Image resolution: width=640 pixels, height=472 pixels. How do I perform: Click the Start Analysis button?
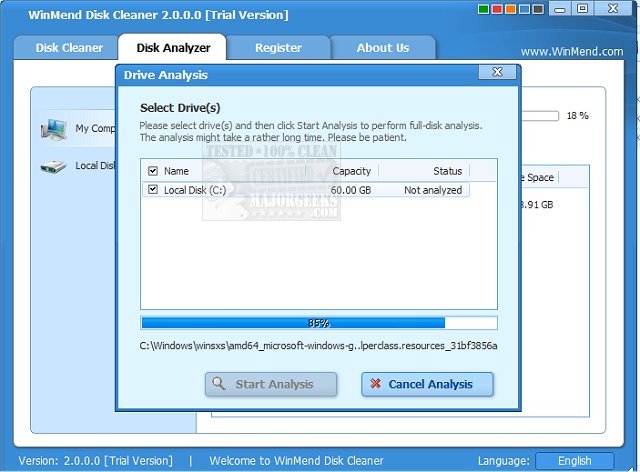tap(271, 384)
